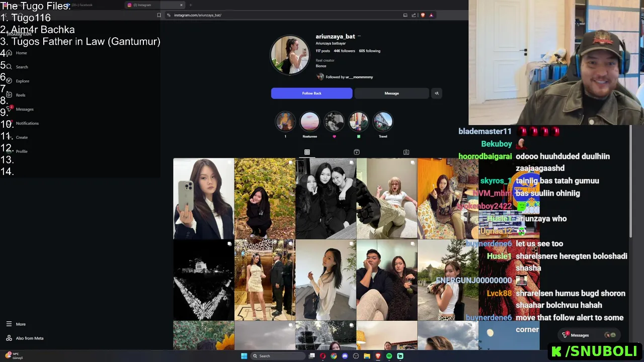Open couple sitting on couch post

click(386, 280)
